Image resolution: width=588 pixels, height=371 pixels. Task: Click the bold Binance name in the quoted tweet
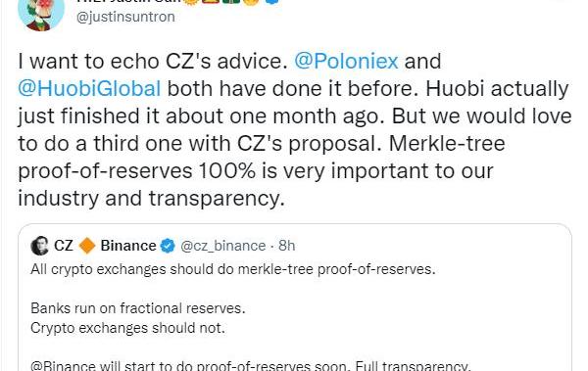coord(128,246)
